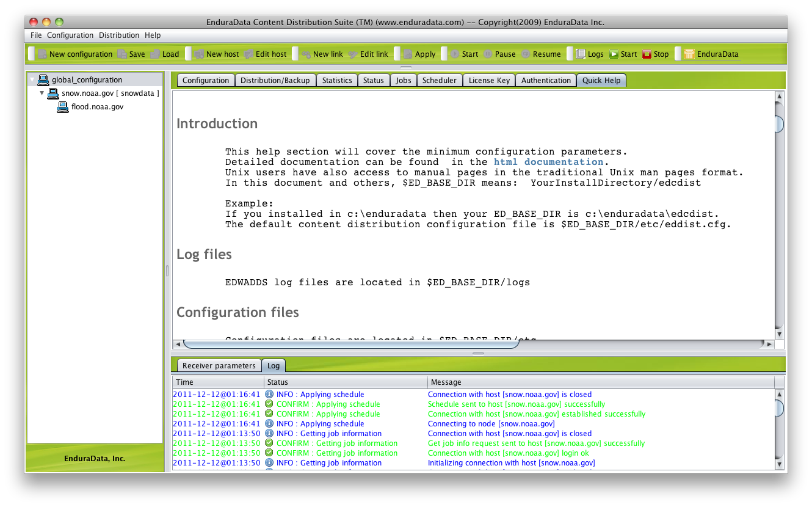Collapse the snow.noaa.gov tree node
Viewport: 812px width, 507px height.
coord(42,93)
